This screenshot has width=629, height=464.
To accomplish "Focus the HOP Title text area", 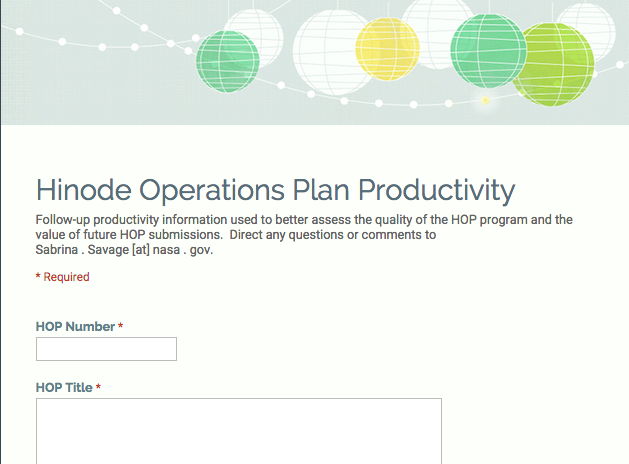I will pos(238,430).
